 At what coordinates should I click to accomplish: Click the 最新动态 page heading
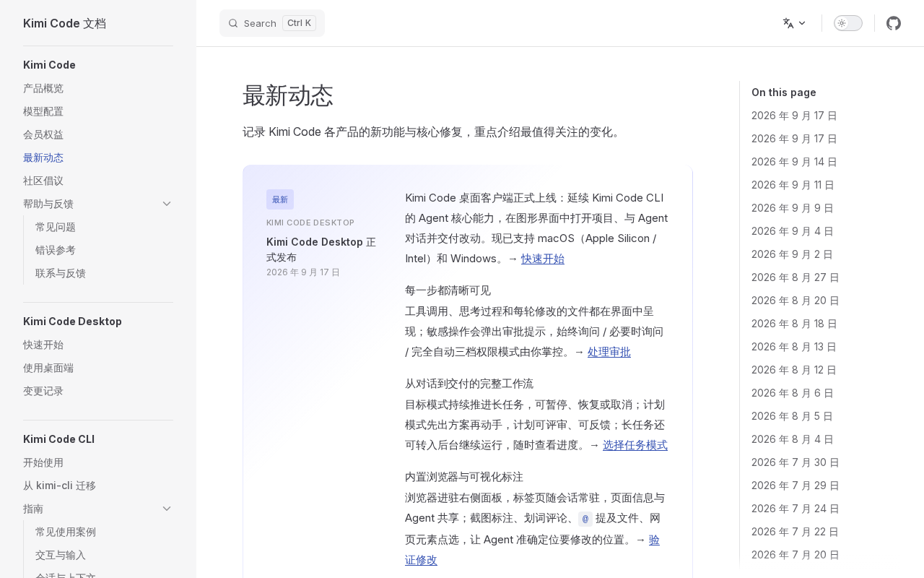[x=288, y=95]
